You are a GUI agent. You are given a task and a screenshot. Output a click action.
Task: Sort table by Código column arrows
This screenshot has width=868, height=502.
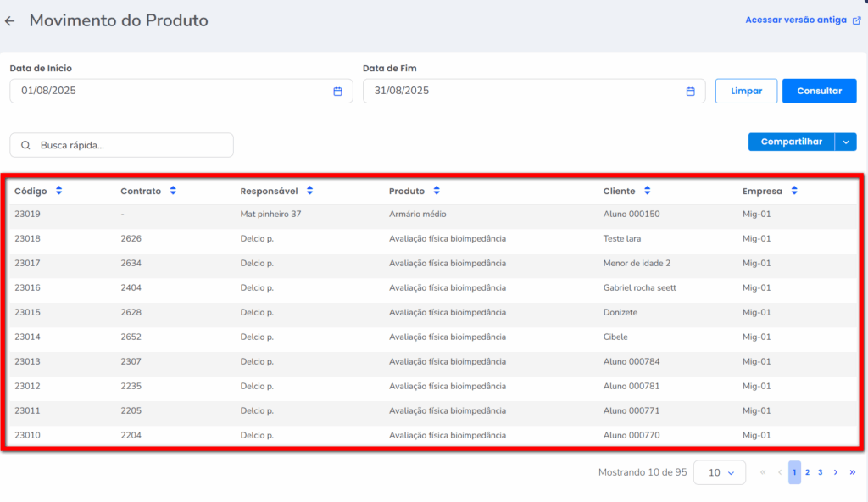click(58, 191)
